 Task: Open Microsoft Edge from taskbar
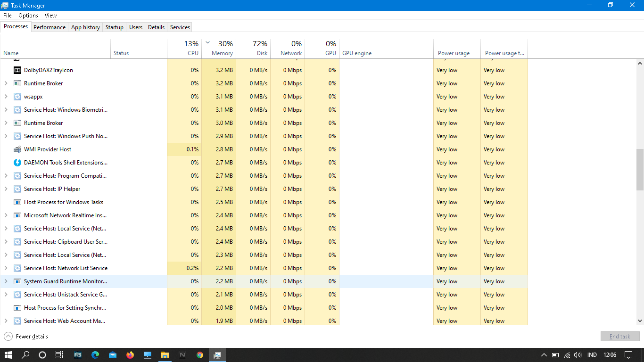[x=95, y=355]
